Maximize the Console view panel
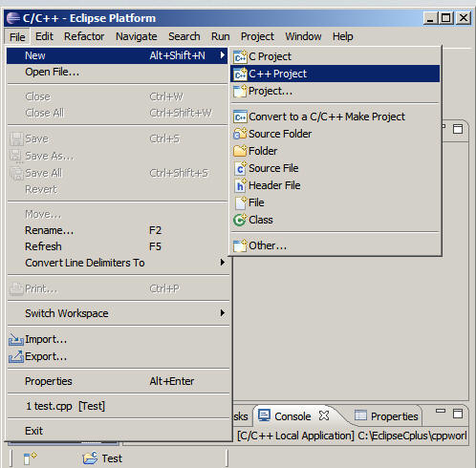476x468 pixels. (x=458, y=414)
